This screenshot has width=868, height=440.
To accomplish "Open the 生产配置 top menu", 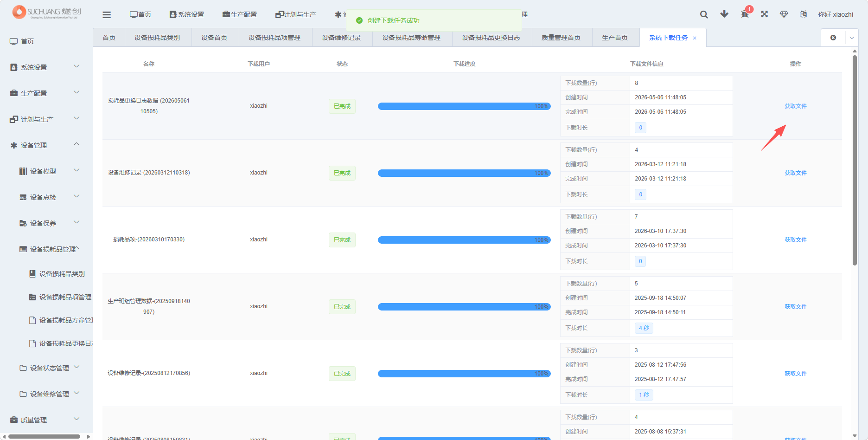I will 240,14.
